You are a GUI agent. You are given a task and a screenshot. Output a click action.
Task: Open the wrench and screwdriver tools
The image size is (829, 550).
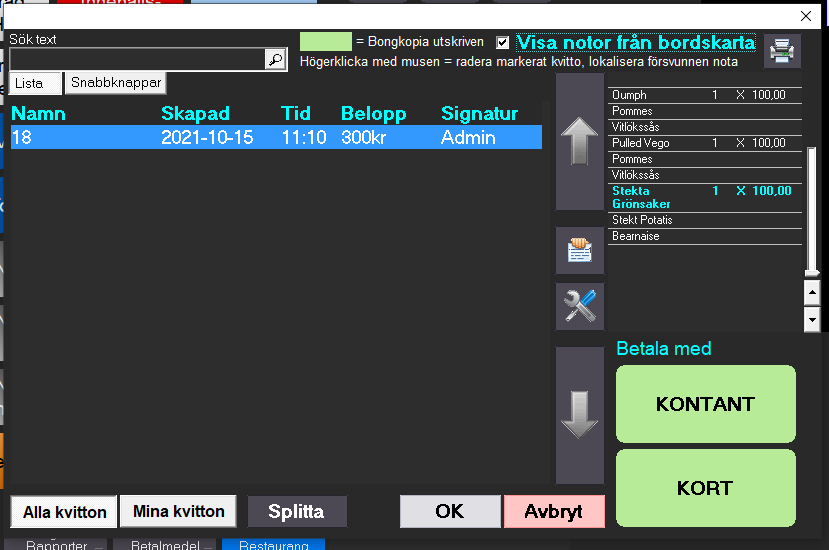(x=580, y=306)
